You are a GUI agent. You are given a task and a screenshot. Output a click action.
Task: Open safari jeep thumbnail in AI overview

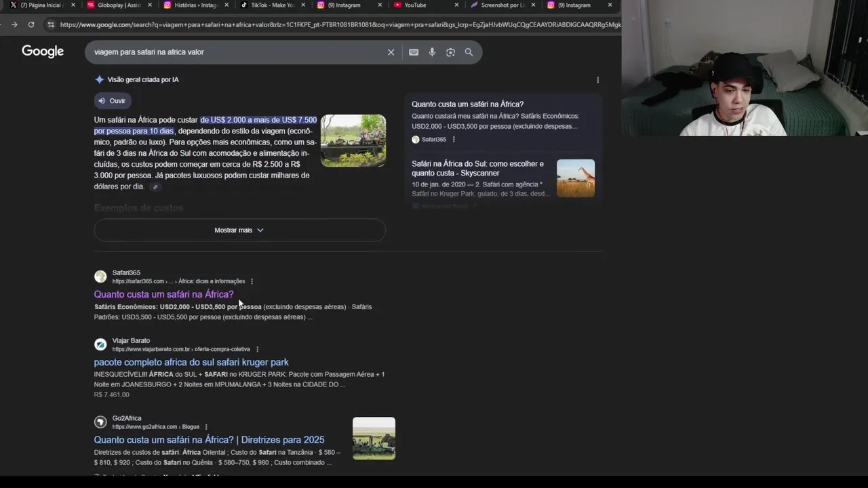click(353, 140)
